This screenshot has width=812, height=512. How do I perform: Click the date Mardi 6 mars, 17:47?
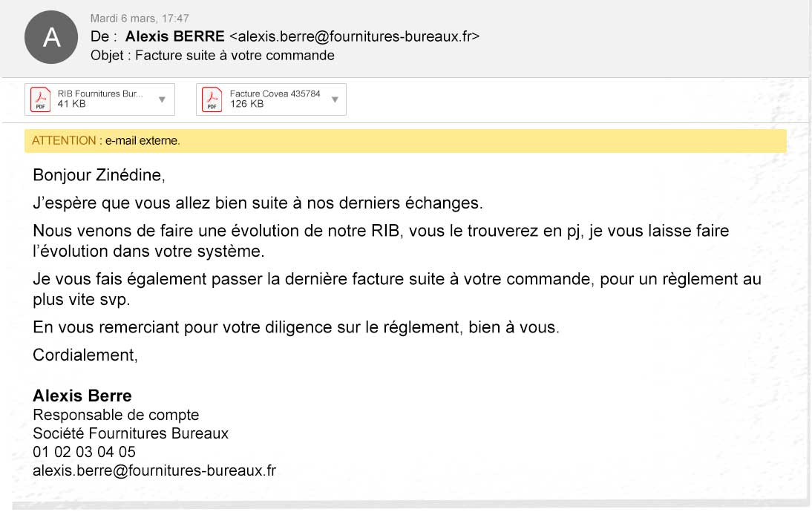click(x=140, y=19)
